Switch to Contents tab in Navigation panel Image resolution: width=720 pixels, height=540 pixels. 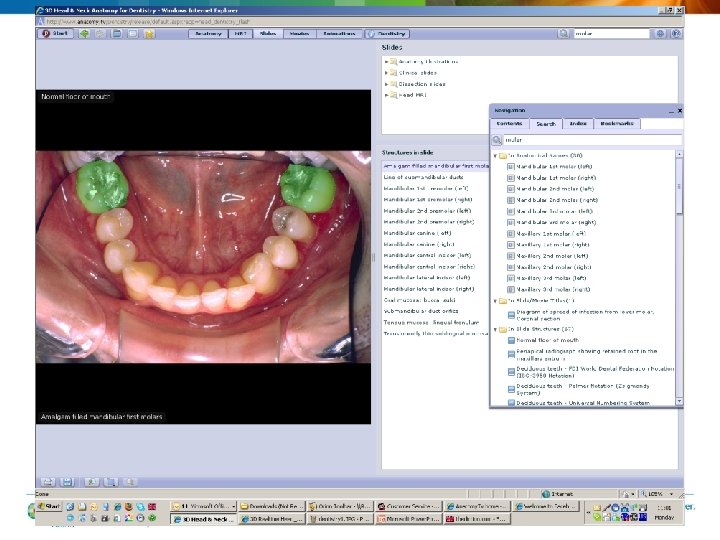click(x=509, y=124)
